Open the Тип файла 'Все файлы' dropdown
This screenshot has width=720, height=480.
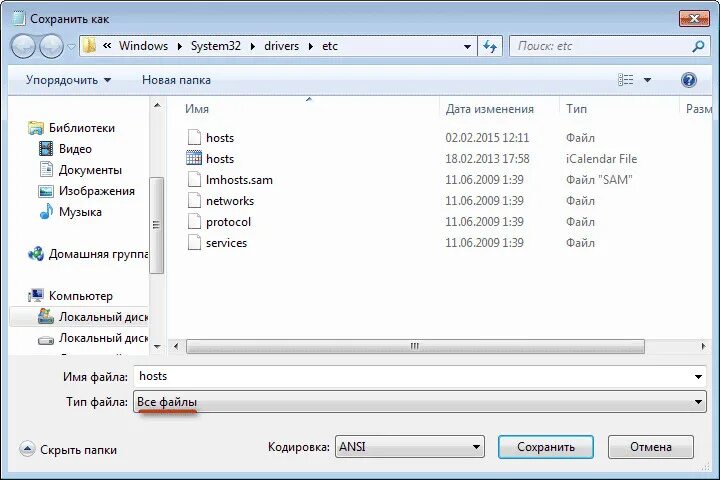420,402
